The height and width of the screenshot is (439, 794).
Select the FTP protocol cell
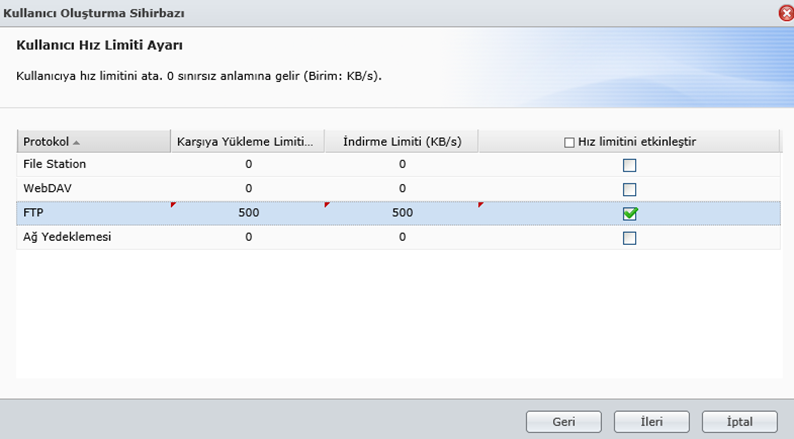pos(94,213)
